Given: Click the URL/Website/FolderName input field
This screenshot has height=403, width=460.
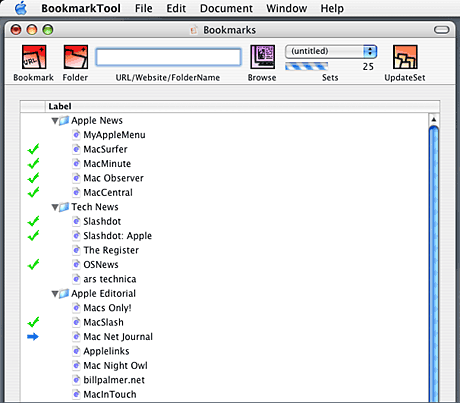Looking at the screenshot, I should click(168, 57).
